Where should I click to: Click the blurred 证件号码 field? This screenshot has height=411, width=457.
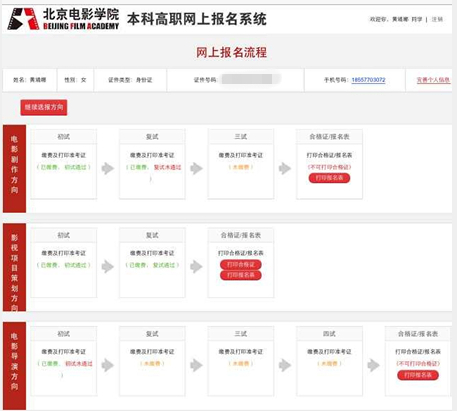click(251, 79)
